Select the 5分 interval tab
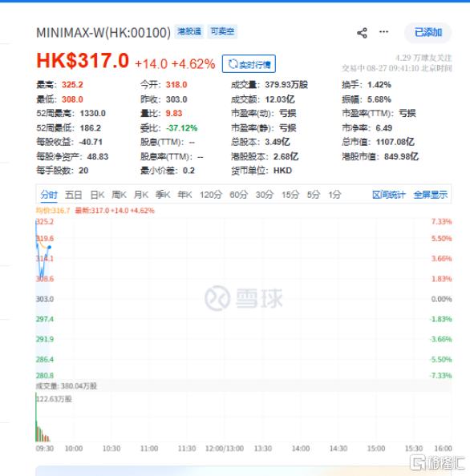Screen dimensions: 470x476 click(x=314, y=195)
